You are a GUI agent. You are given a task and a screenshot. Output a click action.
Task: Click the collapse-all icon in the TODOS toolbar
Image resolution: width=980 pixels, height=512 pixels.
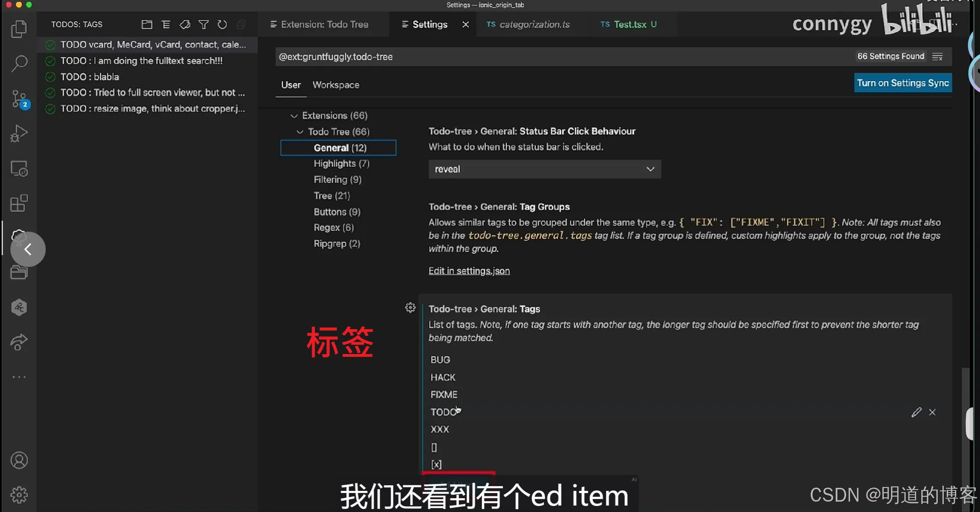[x=241, y=25]
